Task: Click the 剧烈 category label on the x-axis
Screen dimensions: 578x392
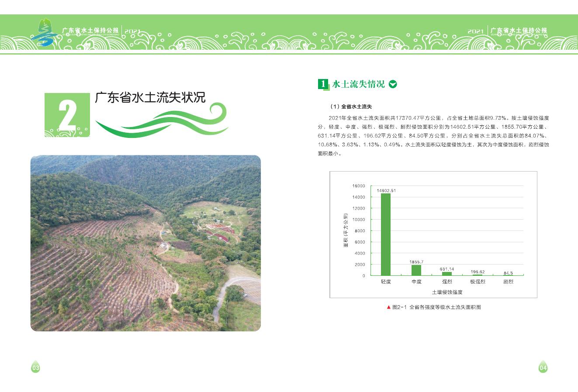Action: 508,282
